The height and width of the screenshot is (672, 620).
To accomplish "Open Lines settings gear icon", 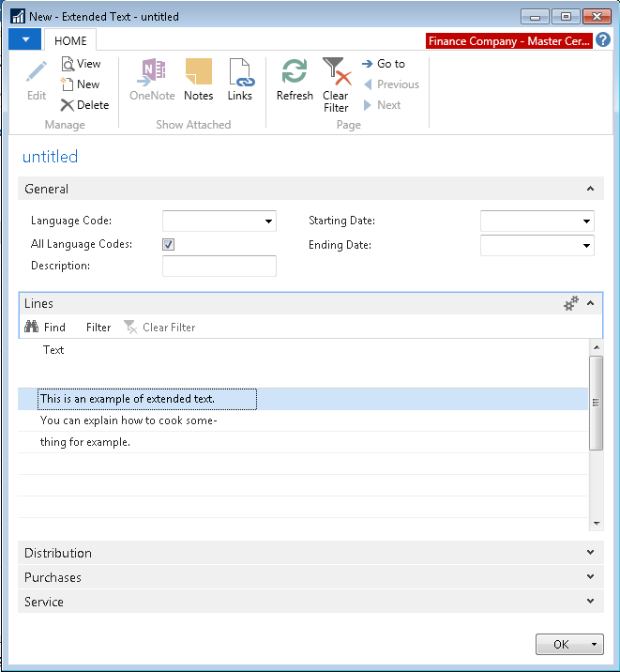I will (x=570, y=303).
